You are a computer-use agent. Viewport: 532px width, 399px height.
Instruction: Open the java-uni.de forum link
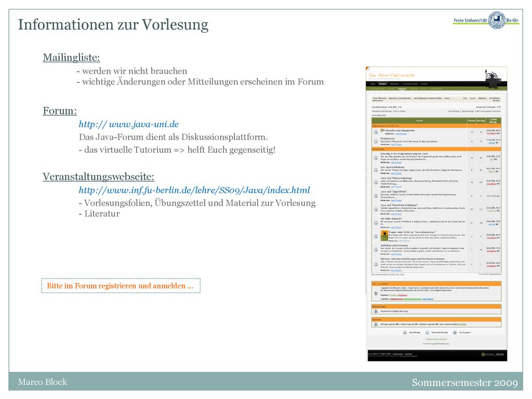pyautogui.click(x=129, y=124)
